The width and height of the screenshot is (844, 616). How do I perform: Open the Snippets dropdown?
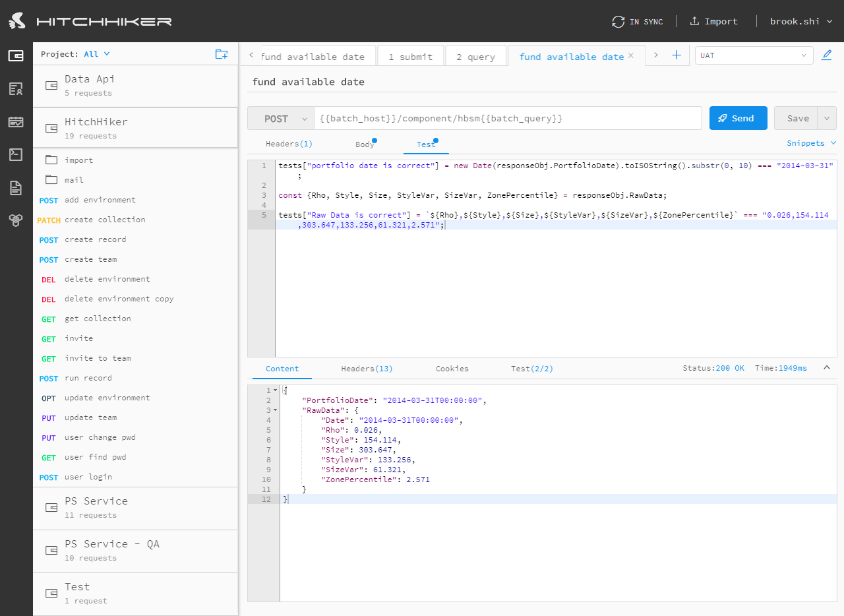click(x=811, y=143)
